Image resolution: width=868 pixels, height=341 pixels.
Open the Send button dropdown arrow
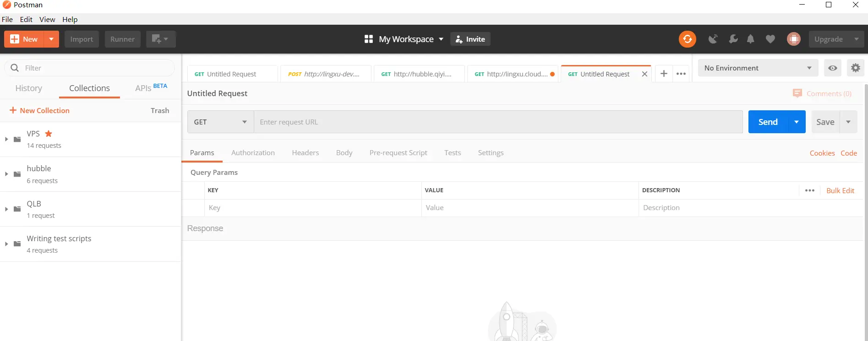point(797,122)
